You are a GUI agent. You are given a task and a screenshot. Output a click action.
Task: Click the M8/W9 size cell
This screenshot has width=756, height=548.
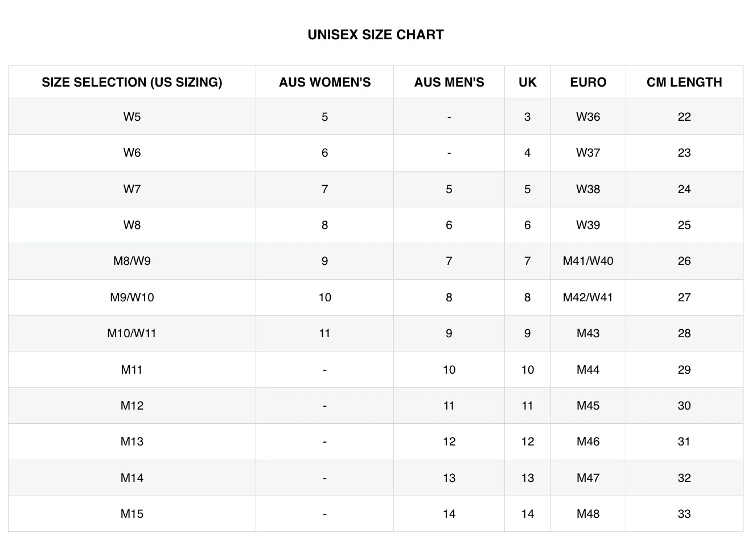pyautogui.click(x=132, y=261)
